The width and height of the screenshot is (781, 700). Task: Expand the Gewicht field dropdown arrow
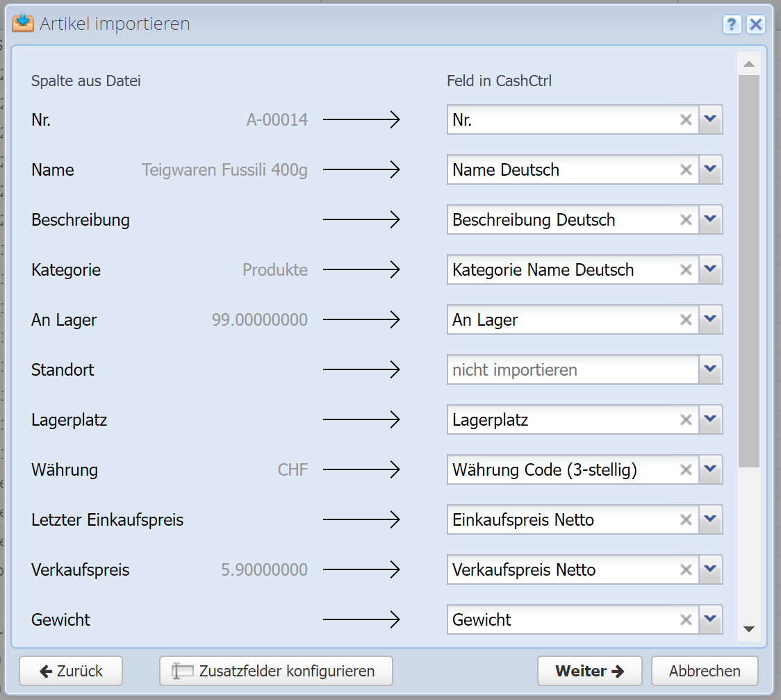(710, 619)
